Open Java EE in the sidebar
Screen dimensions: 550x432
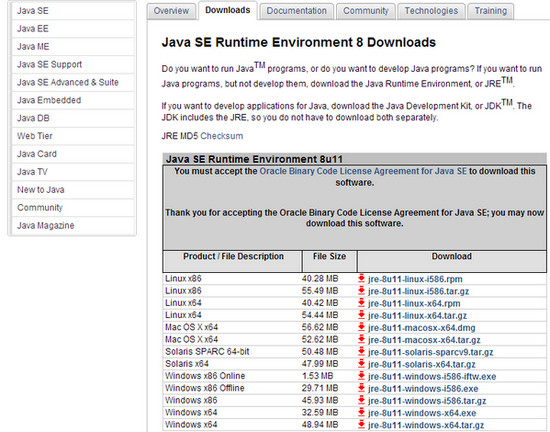(x=73, y=29)
